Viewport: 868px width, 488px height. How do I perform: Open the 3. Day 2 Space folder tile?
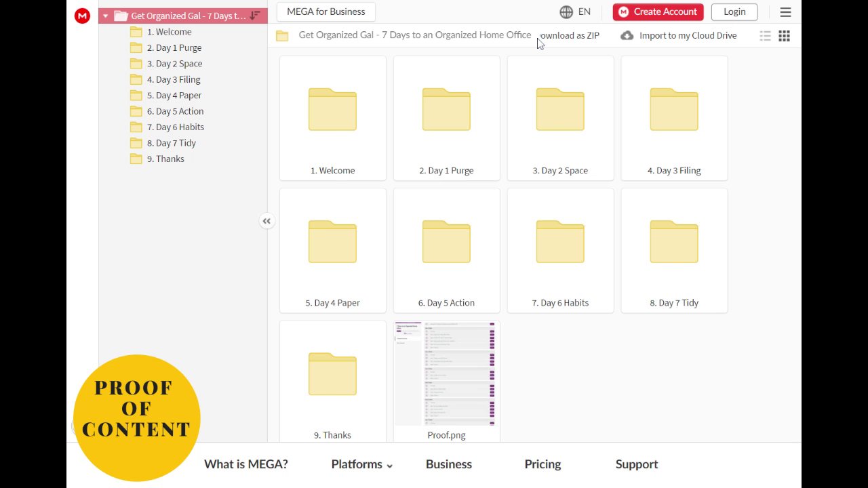pyautogui.click(x=560, y=118)
